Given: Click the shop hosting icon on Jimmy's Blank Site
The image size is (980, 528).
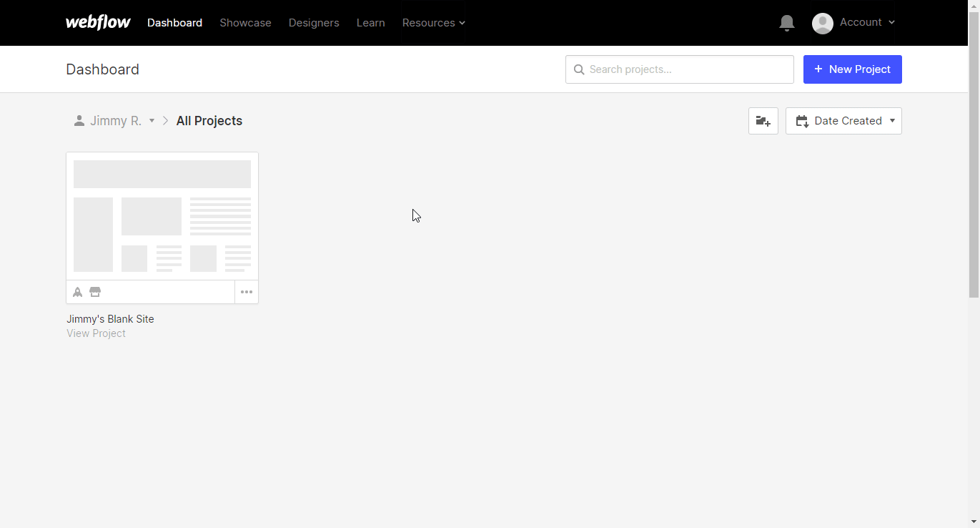Looking at the screenshot, I should (95, 292).
